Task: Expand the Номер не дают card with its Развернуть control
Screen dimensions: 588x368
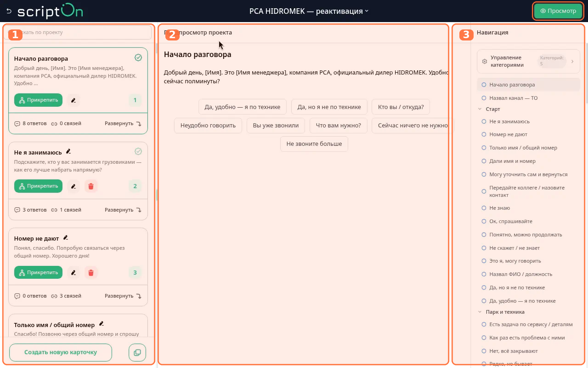Action: coord(123,296)
